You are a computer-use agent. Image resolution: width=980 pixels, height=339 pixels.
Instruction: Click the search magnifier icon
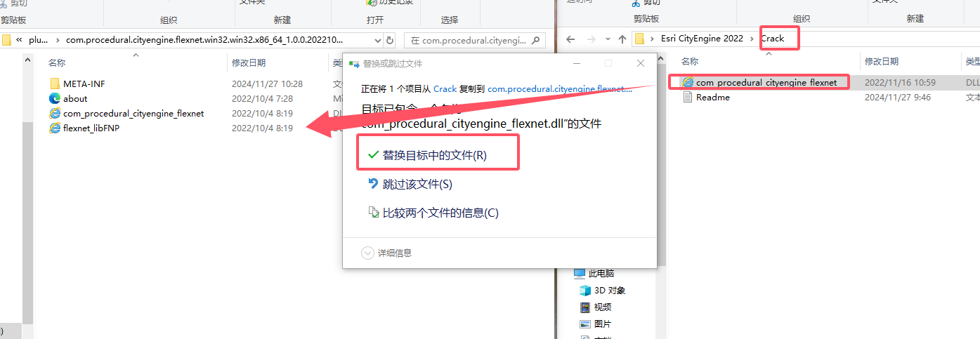coord(537,40)
